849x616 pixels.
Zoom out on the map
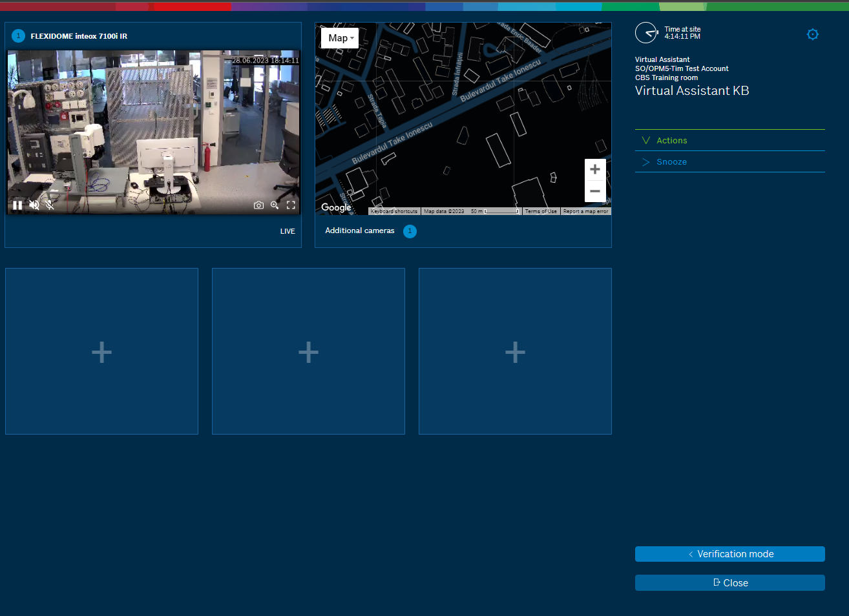tap(595, 191)
